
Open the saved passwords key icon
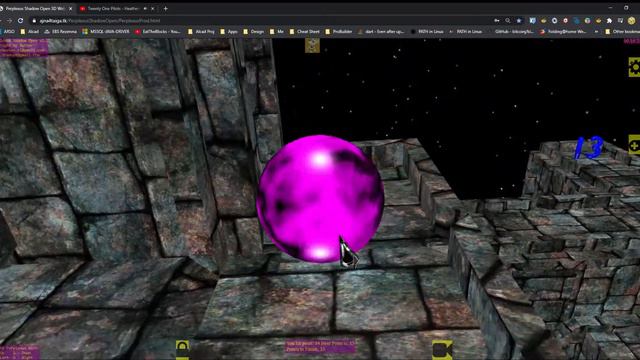pos(497,20)
